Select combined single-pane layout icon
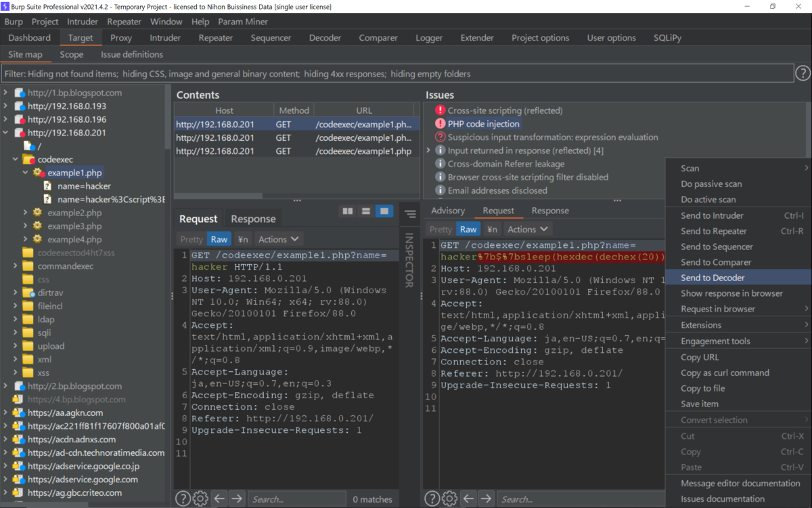 click(x=384, y=211)
